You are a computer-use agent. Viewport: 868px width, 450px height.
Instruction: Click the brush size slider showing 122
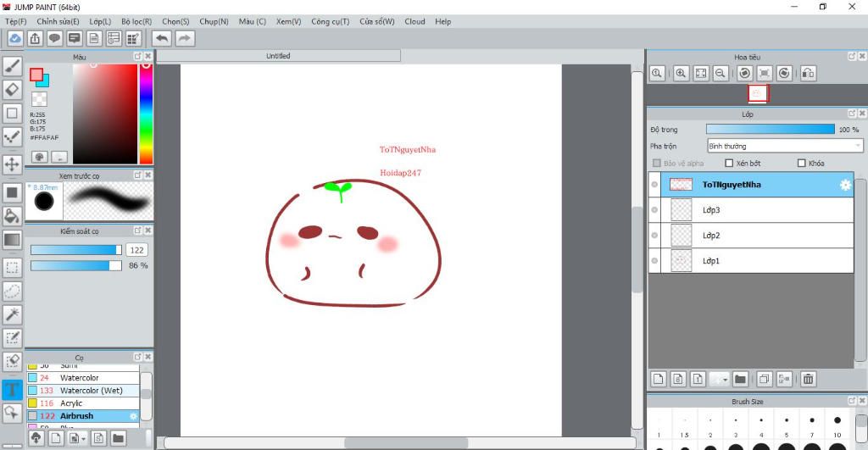(76, 250)
